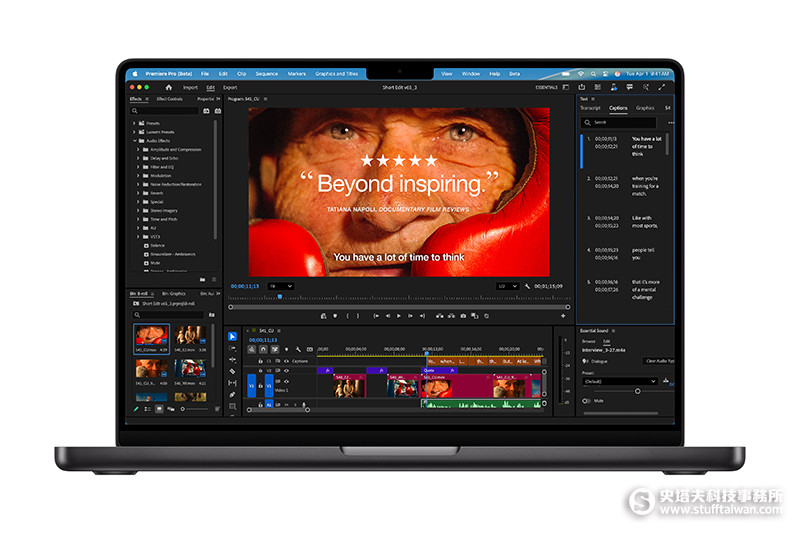The width and height of the screenshot is (800, 533).
Task: Select the Razor tool in the timeline toolbar
Action: (x=232, y=371)
